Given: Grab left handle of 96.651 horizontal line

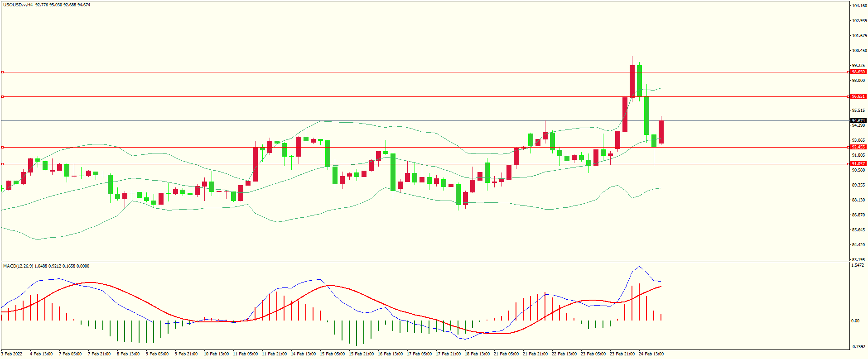Looking at the screenshot, I should point(2,96).
